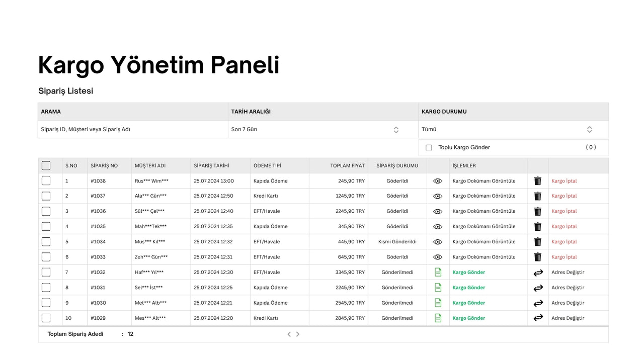Go to the next page with the right chevron
Image resolution: width=644 pixels, height=362 pixels.
click(x=298, y=334)
